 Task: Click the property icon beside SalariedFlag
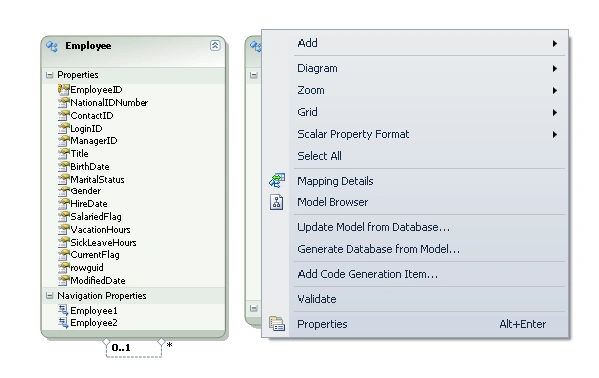coord(63,217)
